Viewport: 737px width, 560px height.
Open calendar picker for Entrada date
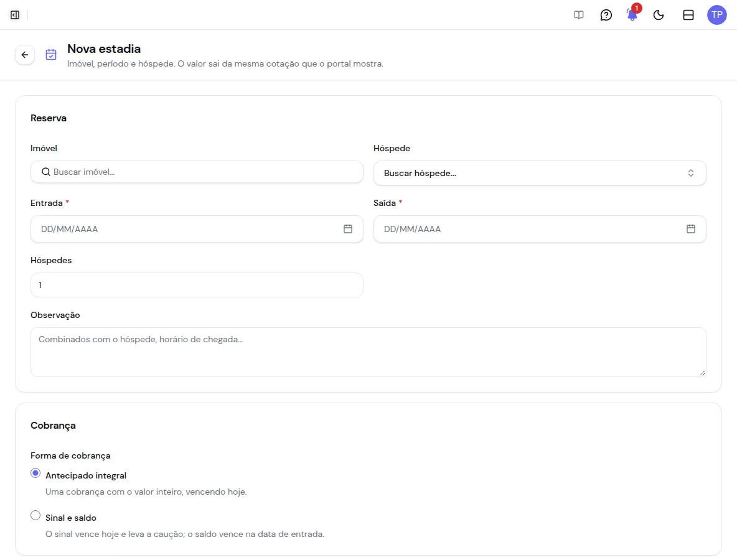click(x=348, y=229)
